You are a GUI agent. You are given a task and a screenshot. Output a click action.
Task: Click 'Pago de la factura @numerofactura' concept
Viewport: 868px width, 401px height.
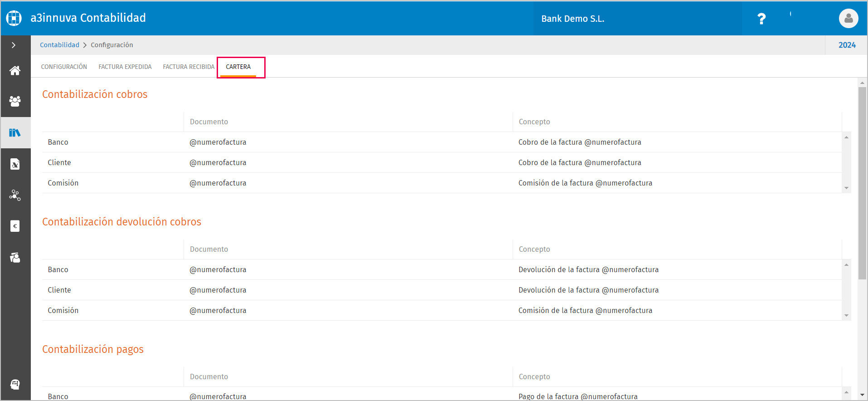pyautogui.click(x=578, y=396)
